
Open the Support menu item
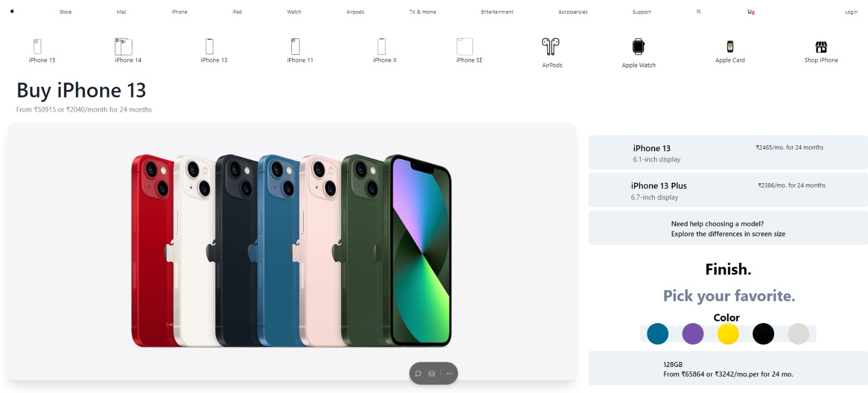point(642,12)
